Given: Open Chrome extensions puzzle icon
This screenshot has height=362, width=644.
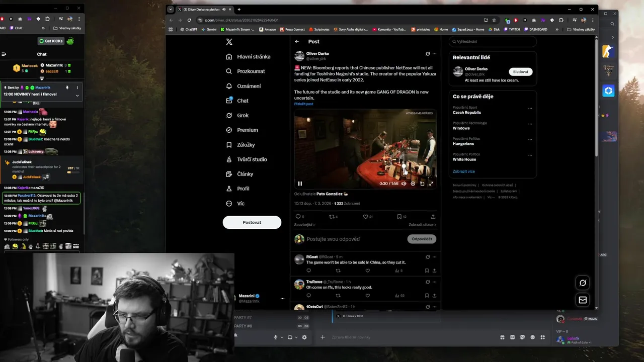Looking at the screenshot, I should click(561, 20).
